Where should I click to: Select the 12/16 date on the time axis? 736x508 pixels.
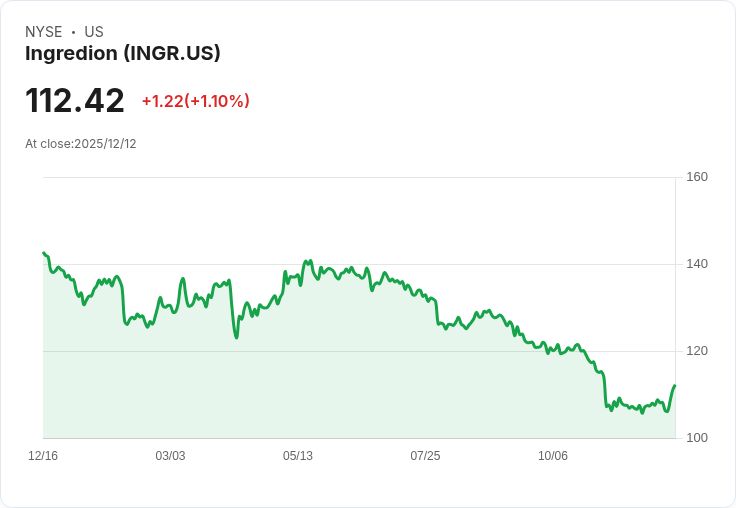[x=43, y=456]
